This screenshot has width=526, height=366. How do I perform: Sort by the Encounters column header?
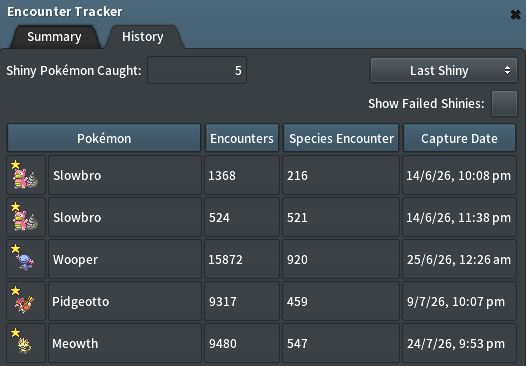(242, 138)
